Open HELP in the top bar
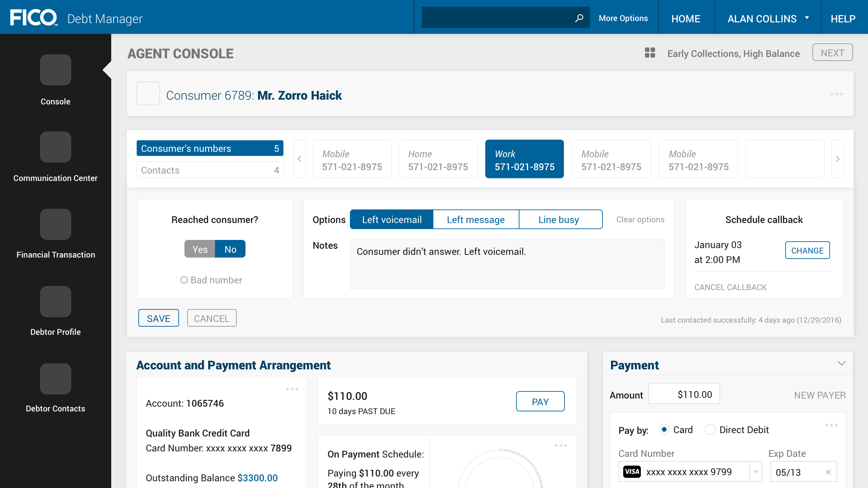Screen dimensions: 868x488 coord(843,18)
